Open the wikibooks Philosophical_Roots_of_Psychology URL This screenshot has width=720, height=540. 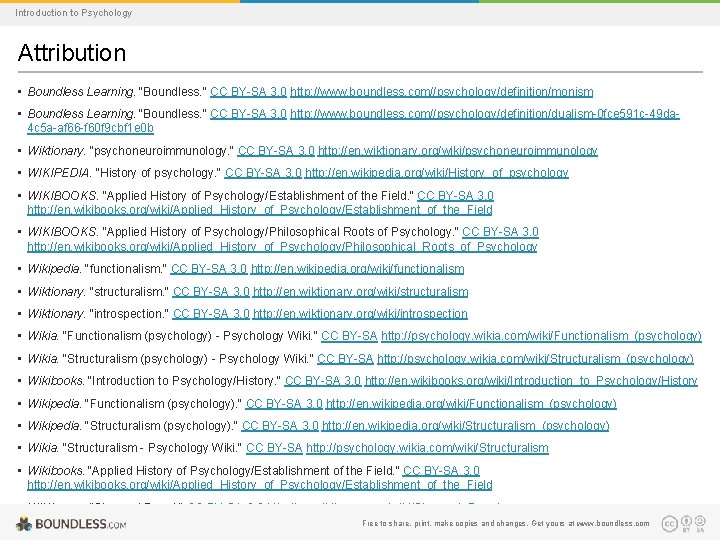(x=282, y=247)
